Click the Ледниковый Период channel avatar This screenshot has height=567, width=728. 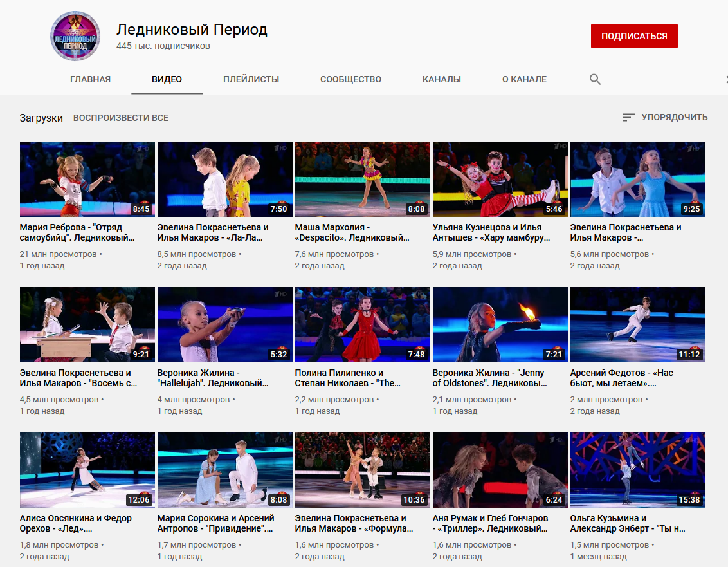[75, 37]
